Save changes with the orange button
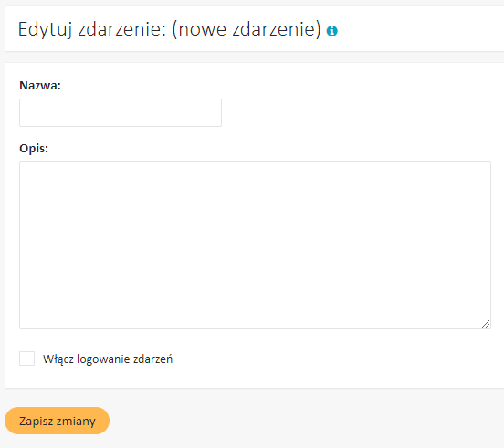 [57, 421]
